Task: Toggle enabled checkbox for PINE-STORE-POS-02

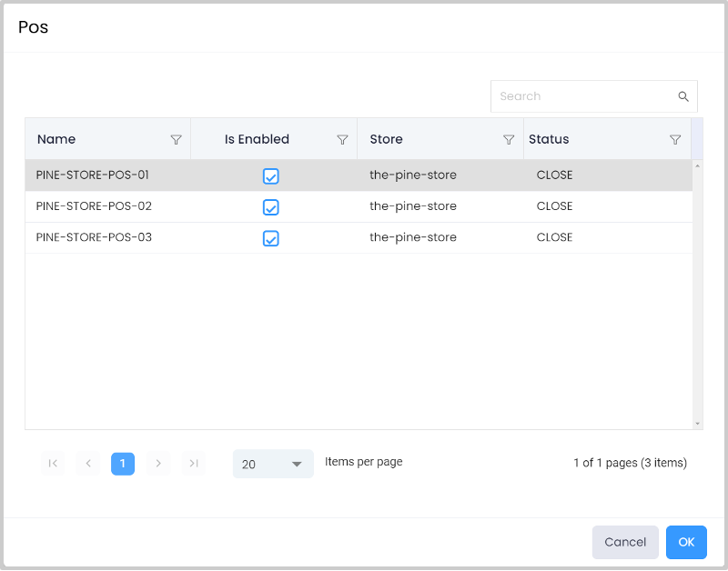Action: (x=270, y=207)
